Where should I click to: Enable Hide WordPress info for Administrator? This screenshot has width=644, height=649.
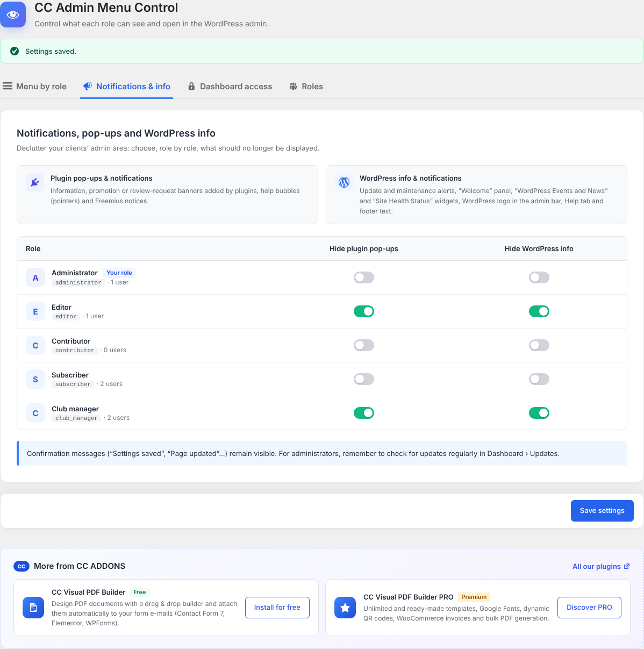pyautogui.click(x=539, y=277)
